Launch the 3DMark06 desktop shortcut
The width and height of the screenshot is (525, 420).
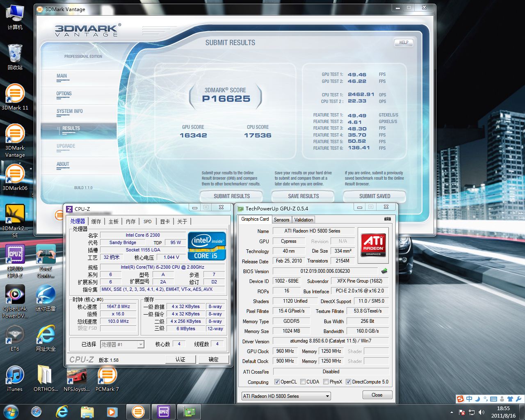[x=15, y=178]
